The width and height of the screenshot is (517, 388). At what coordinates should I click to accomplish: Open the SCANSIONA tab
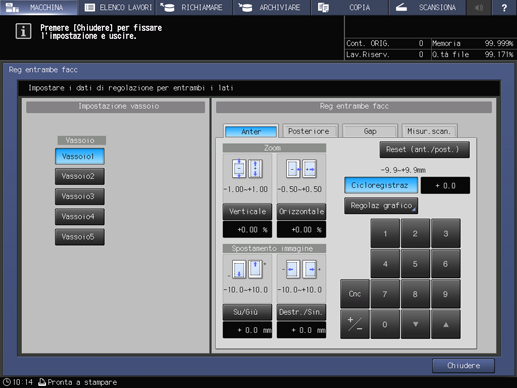pos(427,7)
